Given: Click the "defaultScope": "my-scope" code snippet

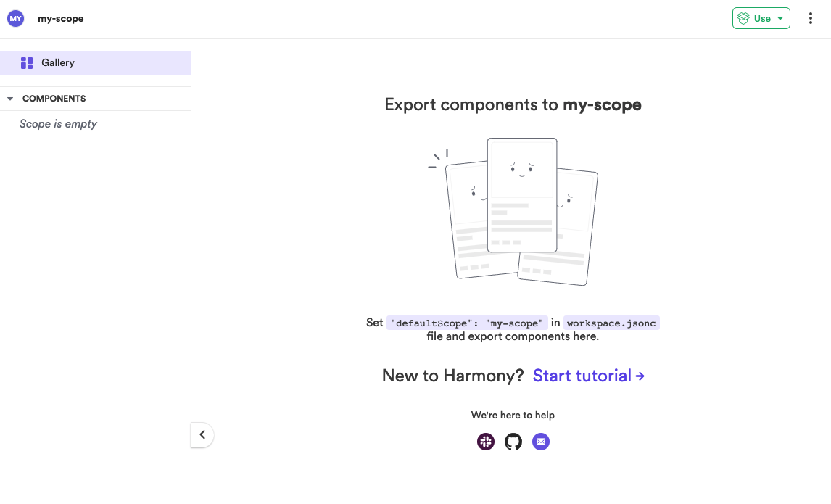Looking at the screenshot, I should click(467, 323).
